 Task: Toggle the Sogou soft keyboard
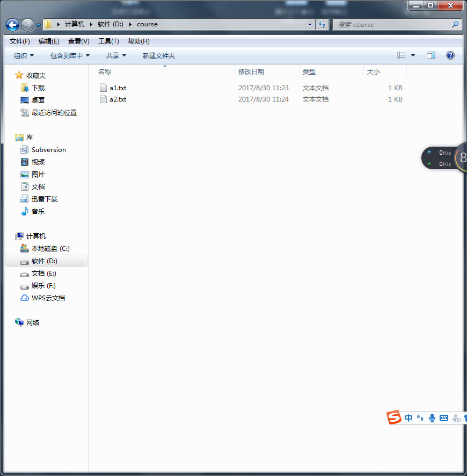tap(444, 417)
